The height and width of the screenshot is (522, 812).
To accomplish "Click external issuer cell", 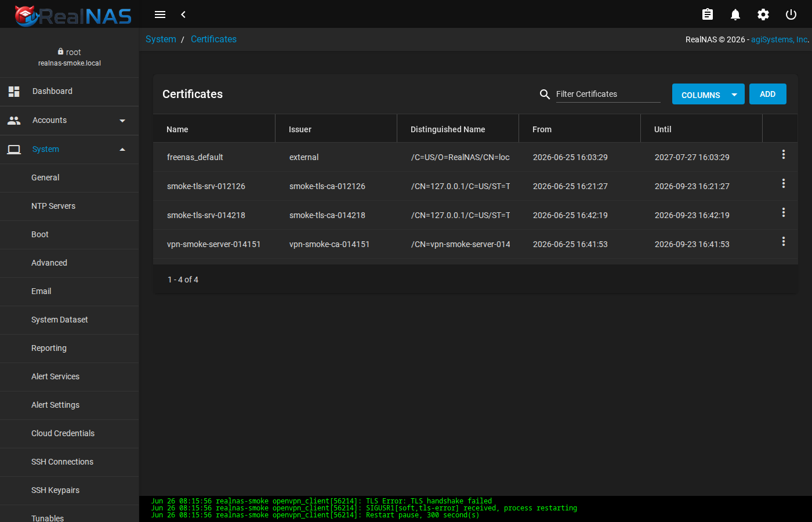I will [x=304, y=157].
